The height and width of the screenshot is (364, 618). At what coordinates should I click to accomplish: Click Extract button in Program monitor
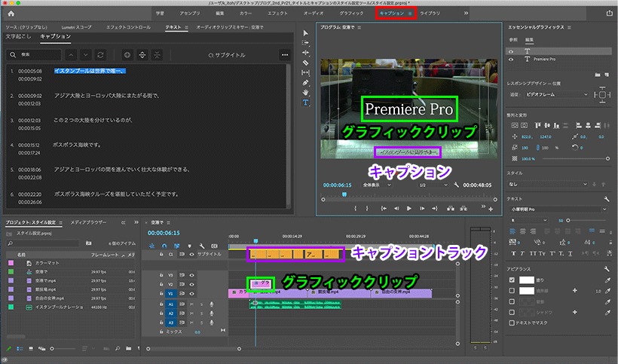click(x=463, y=209)
